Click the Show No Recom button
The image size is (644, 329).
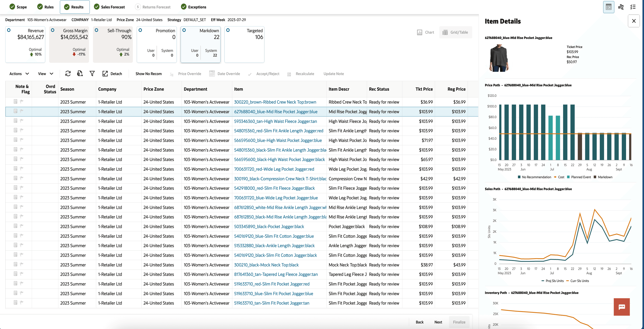149,73
